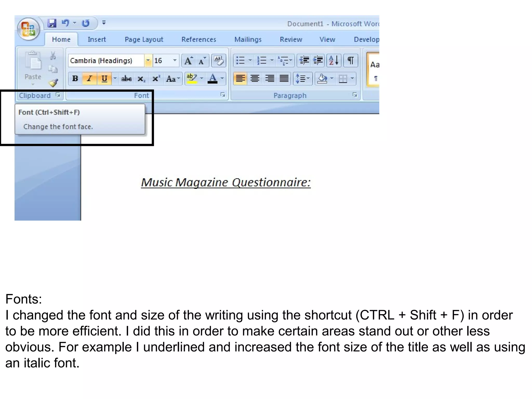Click the Paste button
This screenshot has height=399, width=532.
[x=33, y=65]
